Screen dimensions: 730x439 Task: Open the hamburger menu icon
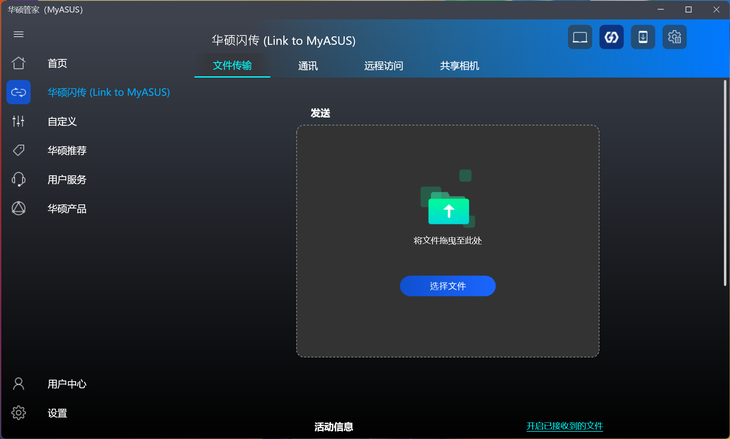click(x=19, y=34)
